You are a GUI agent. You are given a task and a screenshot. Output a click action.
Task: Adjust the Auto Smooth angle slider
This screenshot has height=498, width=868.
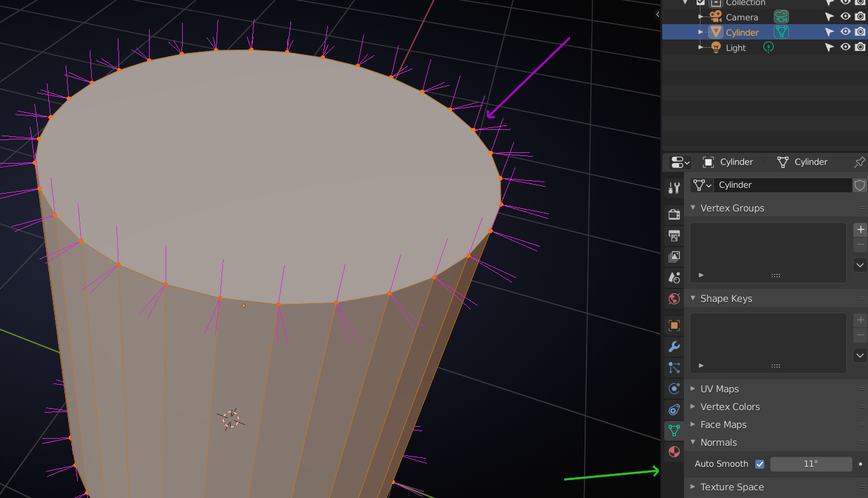811,464
